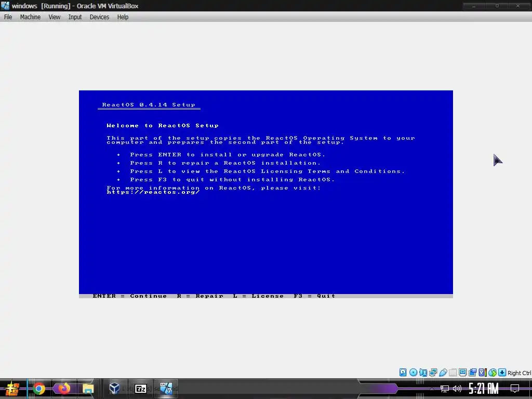Image resolution: width=532 pixels, height=399 pixels.
Task: Click the mouse integration status icon
Action: 493,373
